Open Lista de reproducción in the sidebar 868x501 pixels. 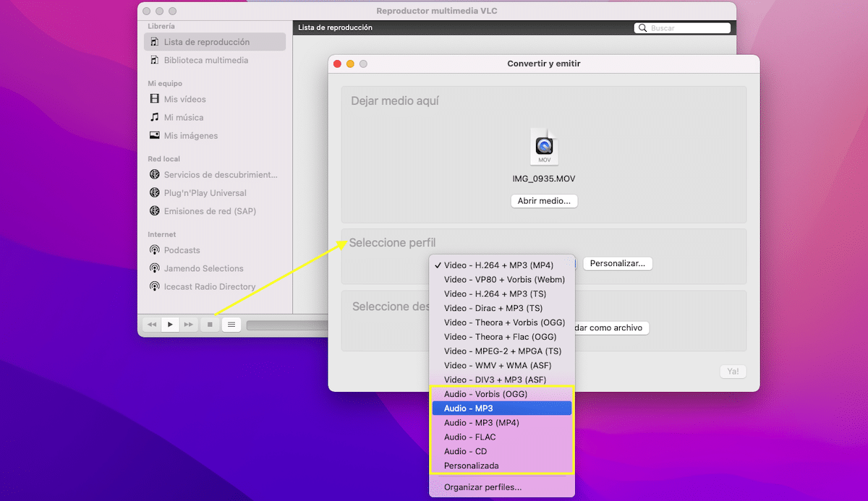tap(215, 42)
